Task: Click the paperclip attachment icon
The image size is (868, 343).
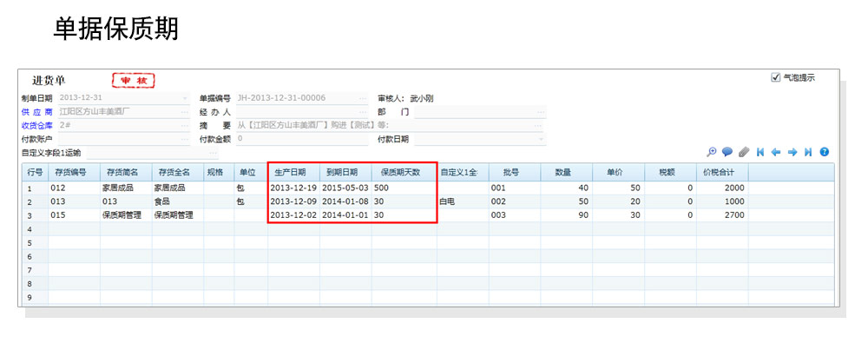Action: click(744, 152)
